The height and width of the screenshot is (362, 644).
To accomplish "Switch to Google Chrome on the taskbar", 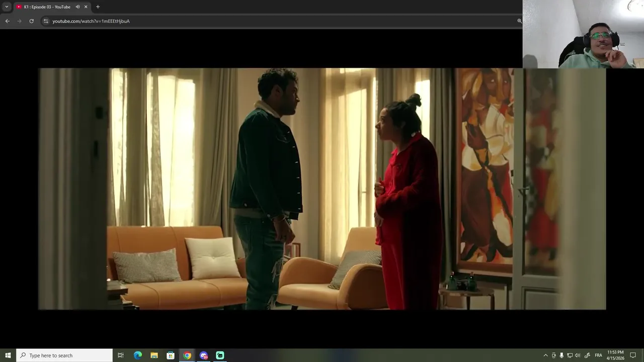I will (187, 355).
